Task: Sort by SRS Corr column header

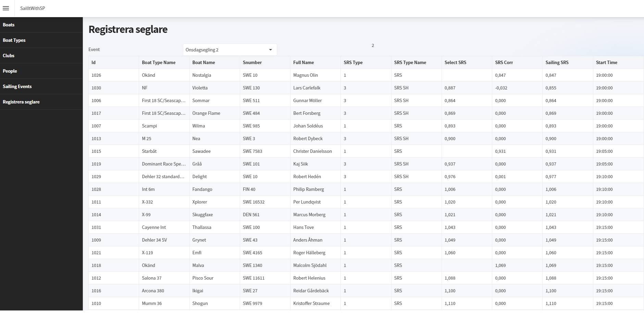Action: (517, 62)
